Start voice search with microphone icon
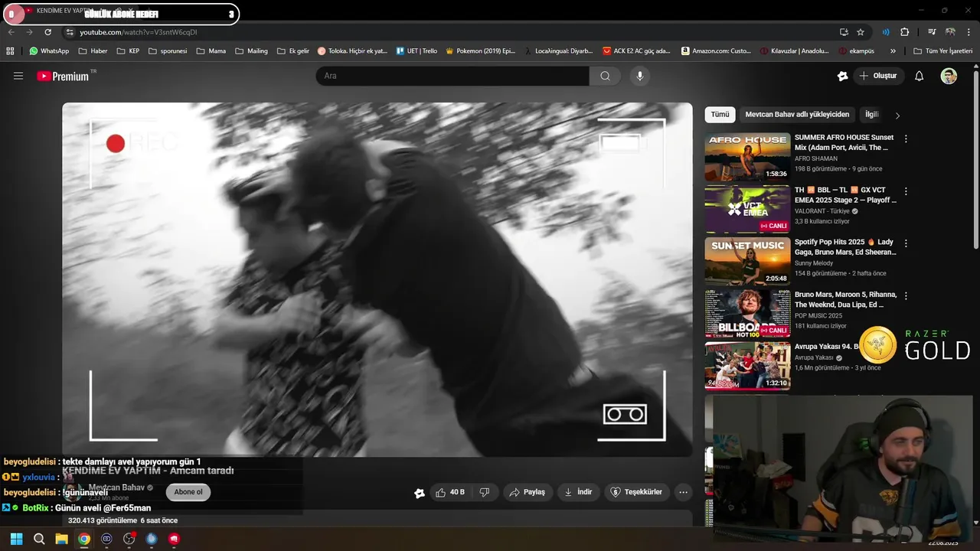The height and width of the screenshot is (551, 980). click(640, 76)
